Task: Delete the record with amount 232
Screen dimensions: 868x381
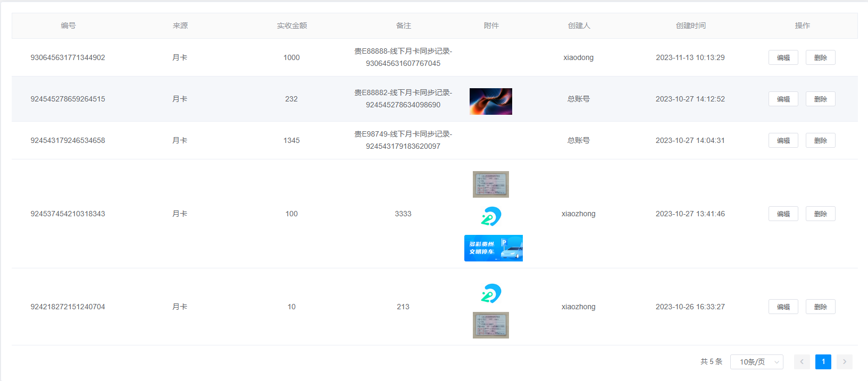Action: (x=820, y=99)
